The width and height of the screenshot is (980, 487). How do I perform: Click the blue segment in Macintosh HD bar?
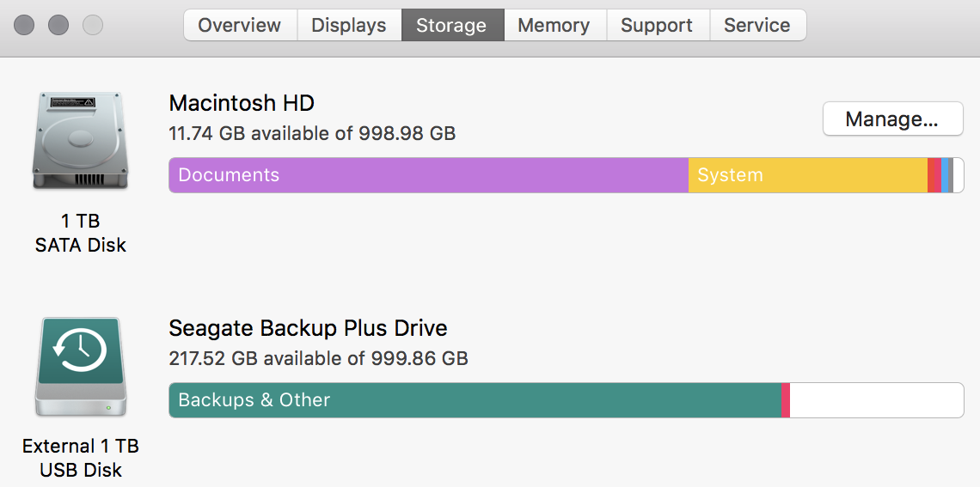(x=946, y=175)
